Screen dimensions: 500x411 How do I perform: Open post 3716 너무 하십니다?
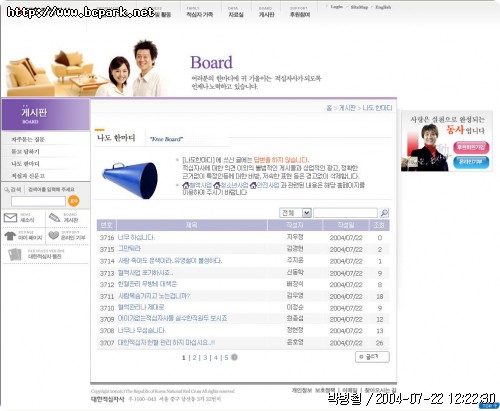tap(136, 237)
